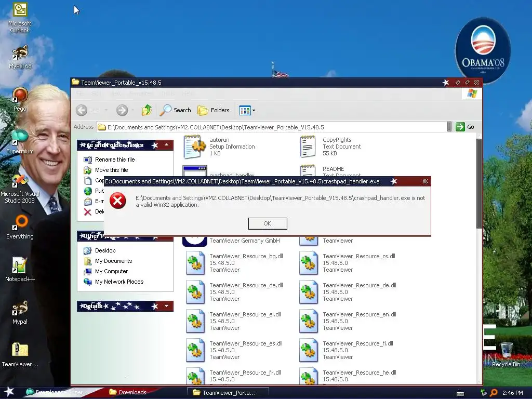
Task: Open Forward button history dropdown arrow
Action: coord(132,110)
